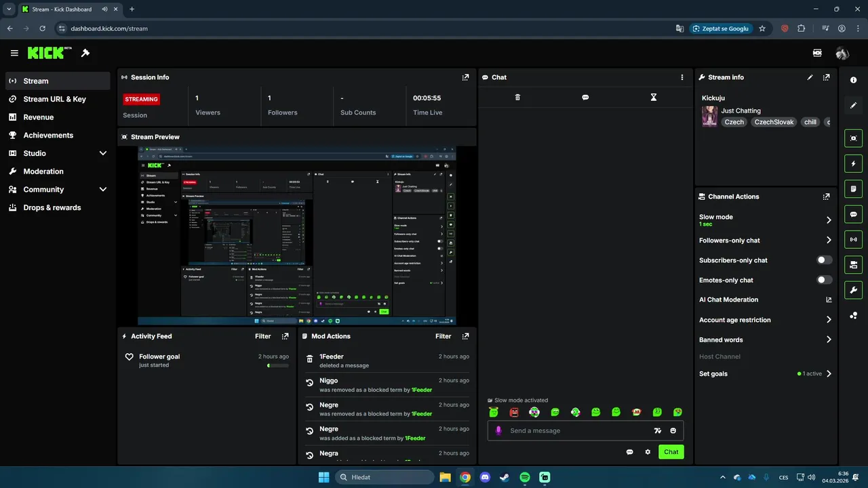Image resolution: width=868 pixels, height=488 pixels.
Task: Open Filter in Activity Feed
Action: (x=263, y=336)
